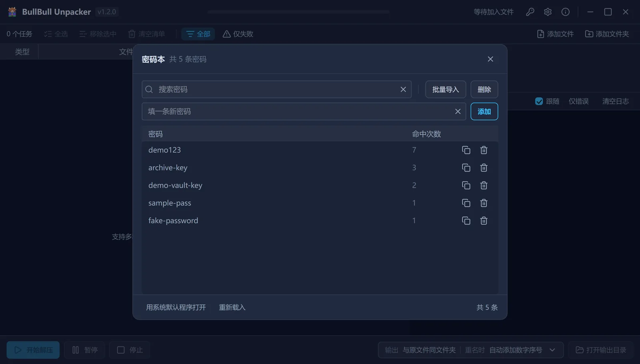Delete the demo123 password entry
The width and height of the screenshot is (640, 364).
(x=484, y=150)
